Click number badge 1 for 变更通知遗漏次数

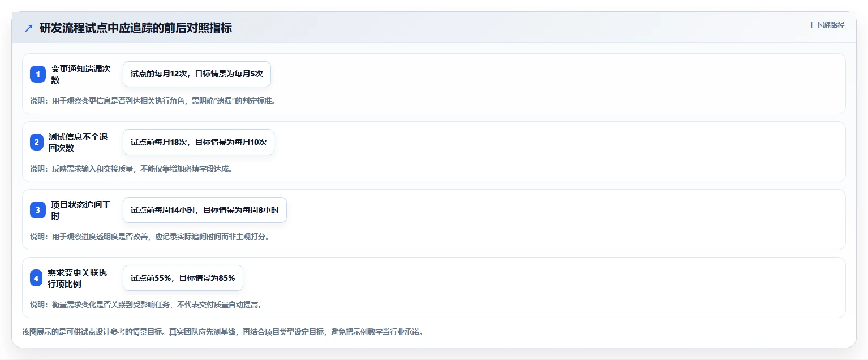(x=38, y=74)
